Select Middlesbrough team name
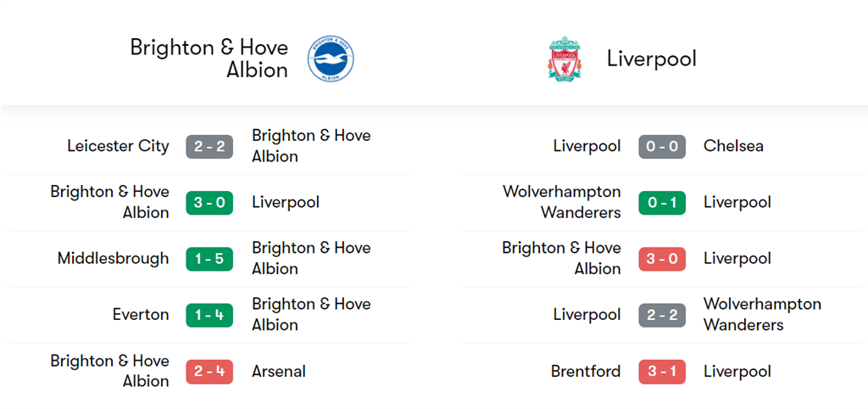The height and width of the screenshot is (409, 868). 113,259
